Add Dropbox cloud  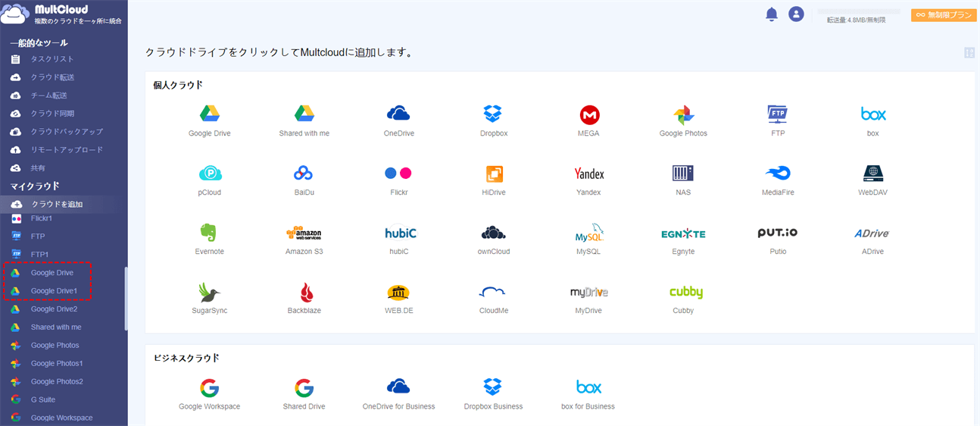493,121
